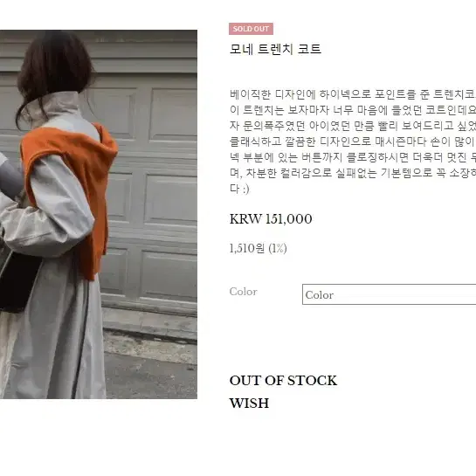The image size is (476, 476).
Task: Click the description line starting with 베이직한
Action: 353,94
